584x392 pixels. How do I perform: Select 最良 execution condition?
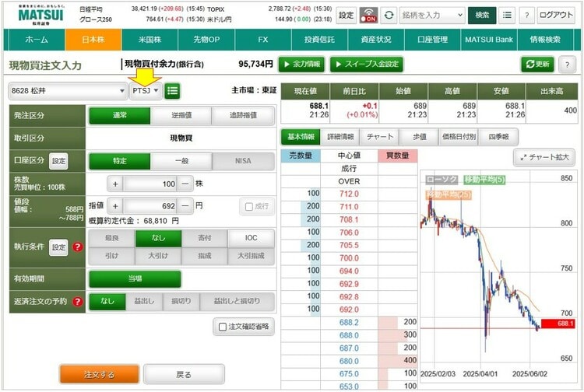tap(111, 238)
